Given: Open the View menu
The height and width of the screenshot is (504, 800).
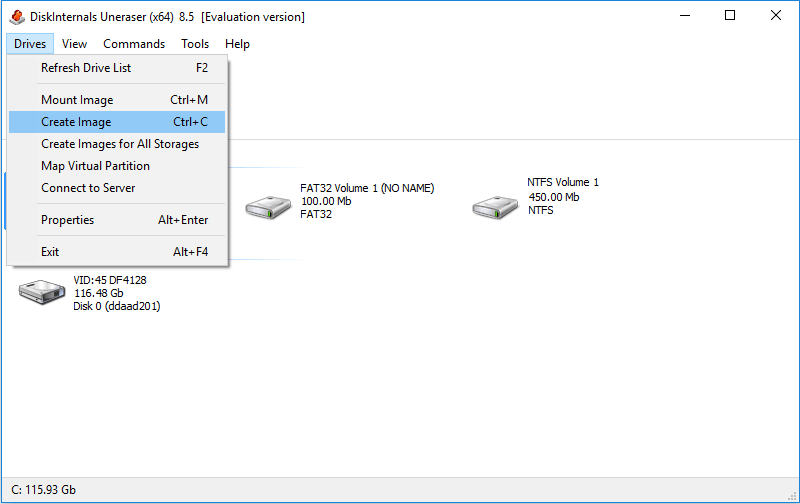Looking at the screenshot, I should click(74, 44).
